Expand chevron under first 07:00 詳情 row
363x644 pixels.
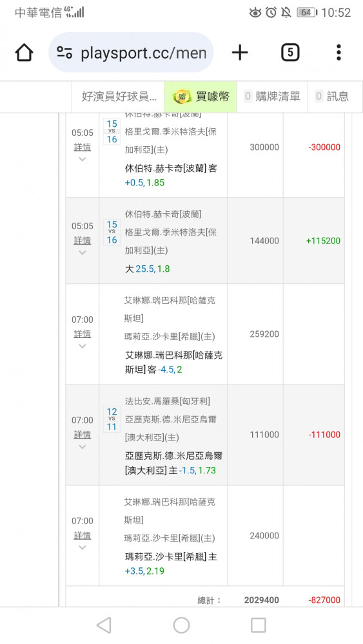(83, 346)
